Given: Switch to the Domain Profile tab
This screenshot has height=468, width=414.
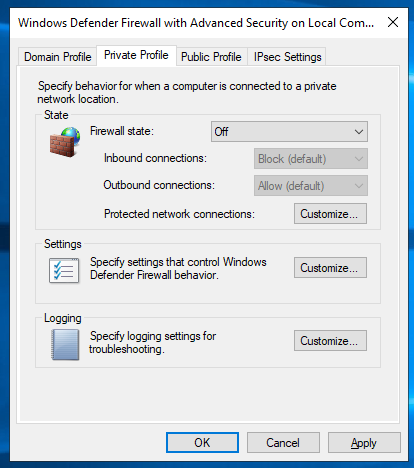Looking at the screenshot, I should (58, 57).
